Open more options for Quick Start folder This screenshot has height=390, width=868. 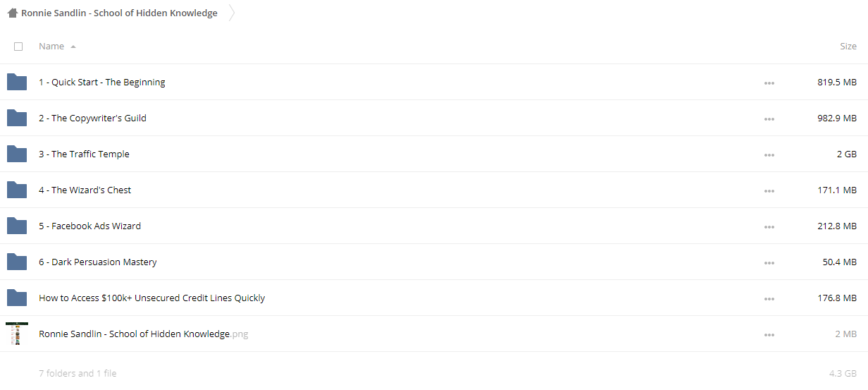pyautogui.click(x=769, y=83)
